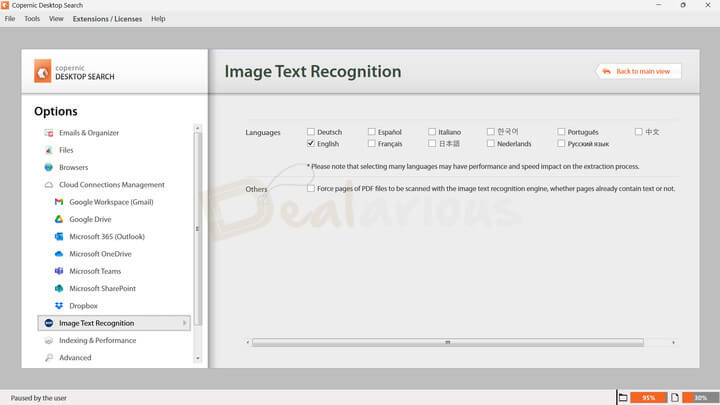Select the Cloud Connections Management label
Viewport: 720px width, 405px height.
pyautogui.click(x=112, y=185)
